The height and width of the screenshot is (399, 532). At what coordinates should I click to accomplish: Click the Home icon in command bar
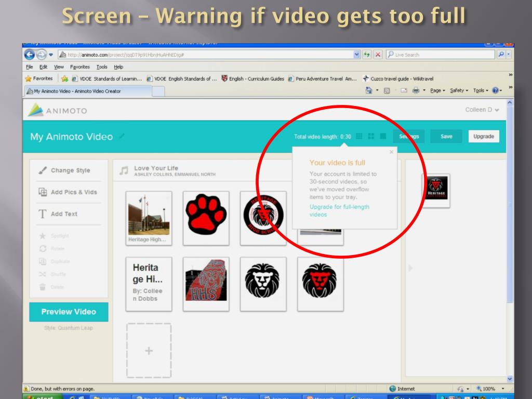[x=369, y=90]
